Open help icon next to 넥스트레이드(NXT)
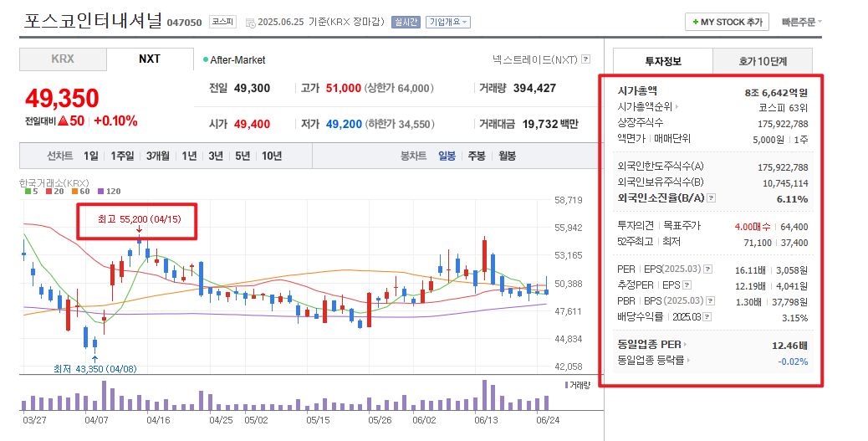 (x=585, y=59)
